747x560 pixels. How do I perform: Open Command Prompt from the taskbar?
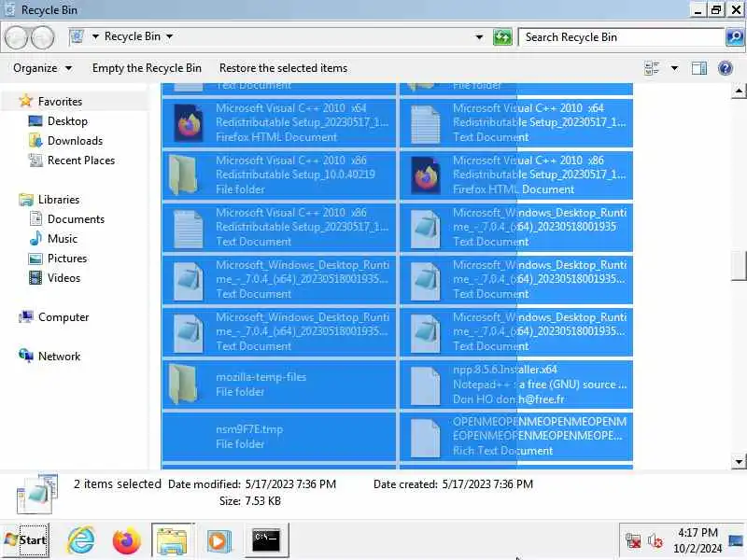pos(266,540)
